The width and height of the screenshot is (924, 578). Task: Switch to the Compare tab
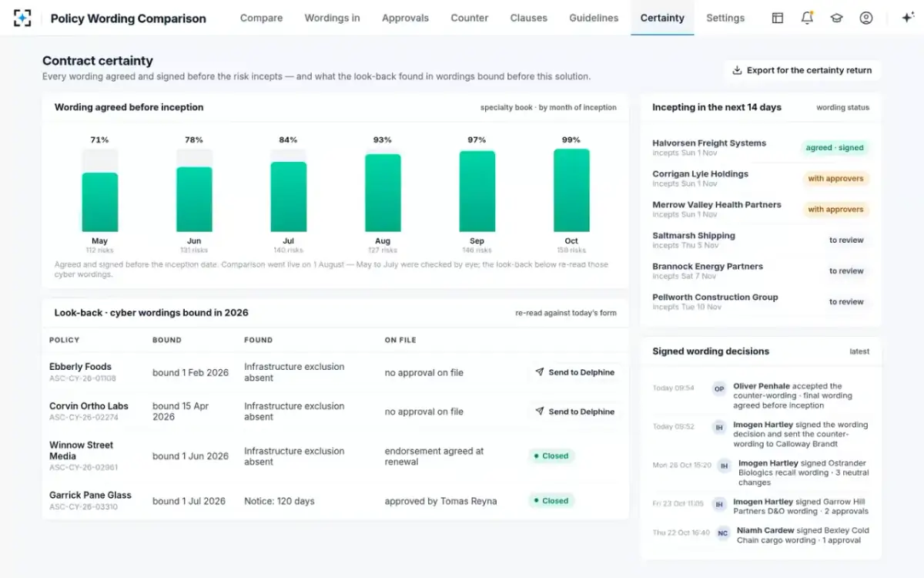click(x=261, y=18)
